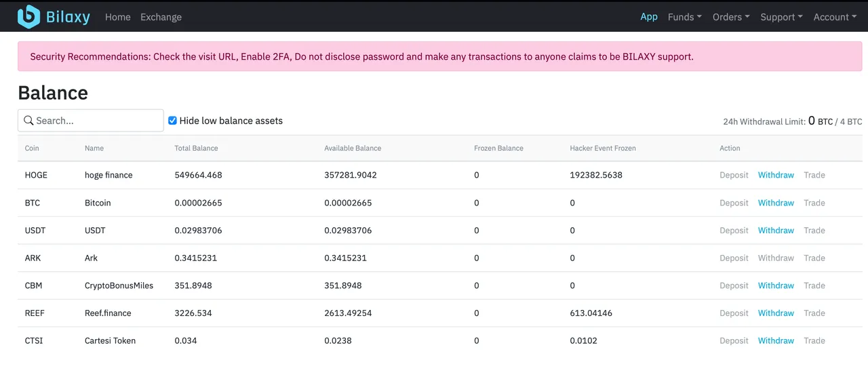Click Deposit in the BTC row
This screenshot has height=375, width=868.
pyautogui.click(x=734, y=203)
